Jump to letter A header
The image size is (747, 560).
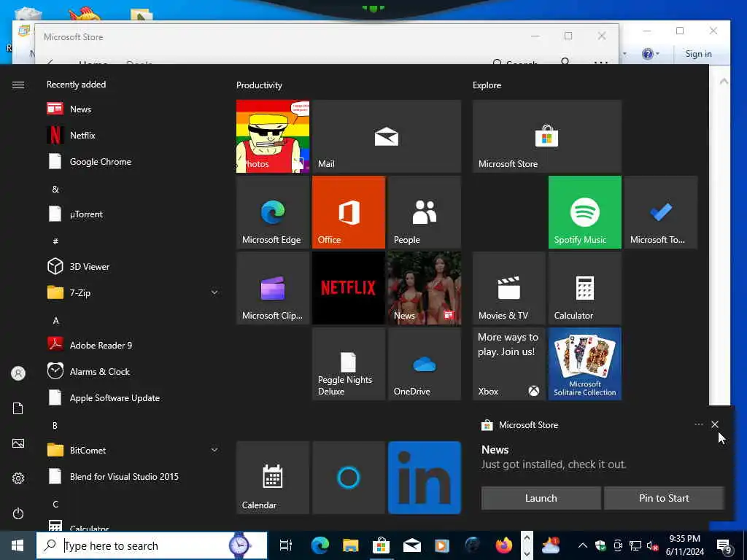pos(55,321)
